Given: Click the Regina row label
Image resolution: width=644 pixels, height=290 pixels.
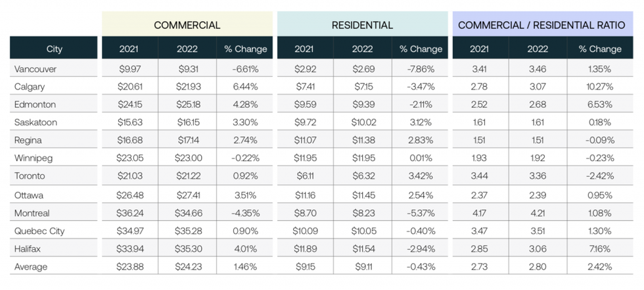Looking at the screenshot, I should (x=27, y=139).
